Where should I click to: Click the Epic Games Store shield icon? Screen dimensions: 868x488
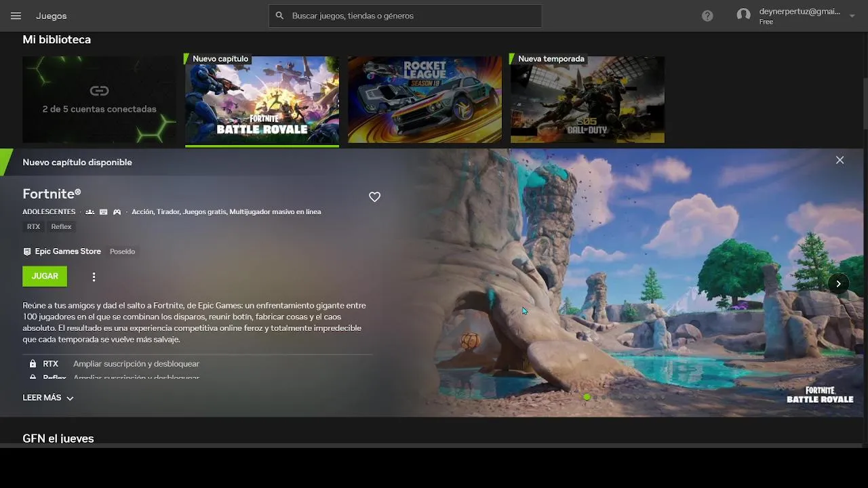[x=27, y=251]
